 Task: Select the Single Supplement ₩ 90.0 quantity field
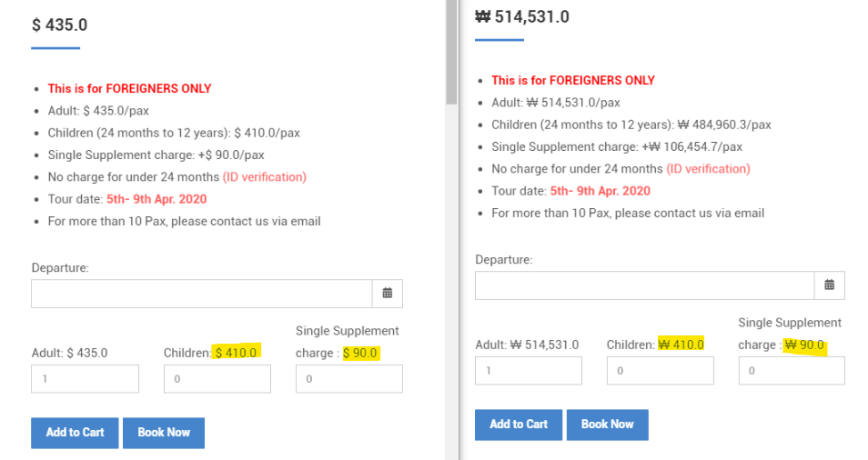(792, 371)
